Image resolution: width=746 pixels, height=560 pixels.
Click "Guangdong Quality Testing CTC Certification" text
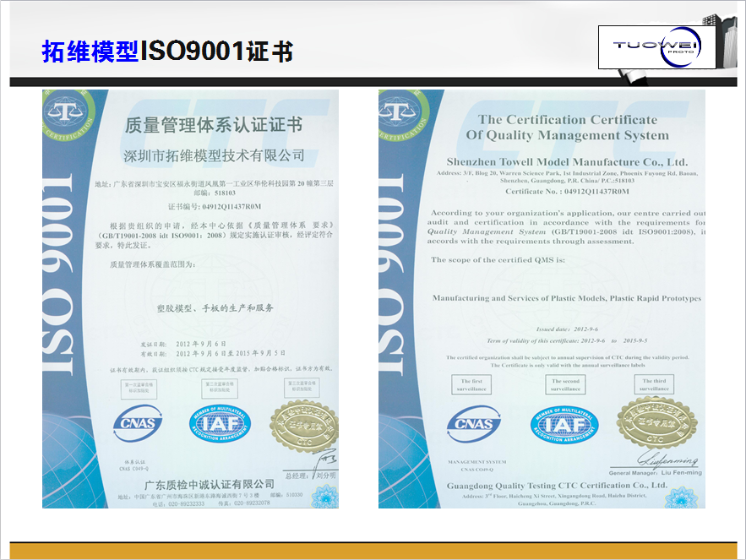[x=557, y=486]
